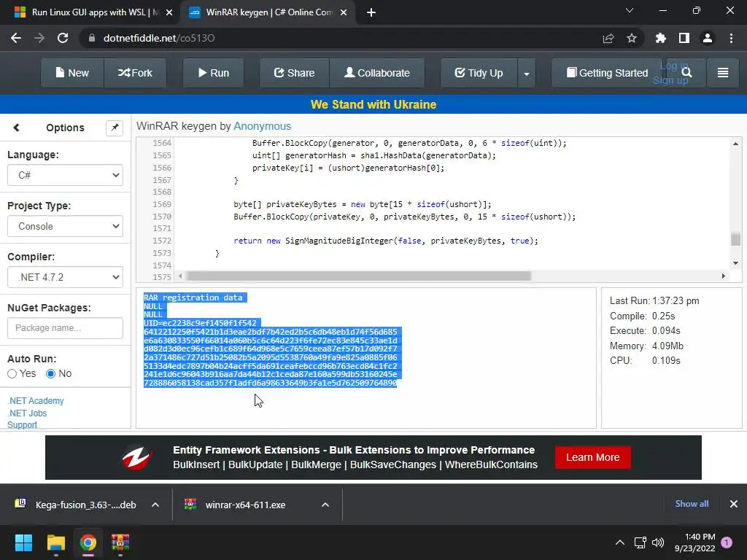Click Chrome icon in taskbar
The height and width of the screenshot is (560, 747).
88,542
